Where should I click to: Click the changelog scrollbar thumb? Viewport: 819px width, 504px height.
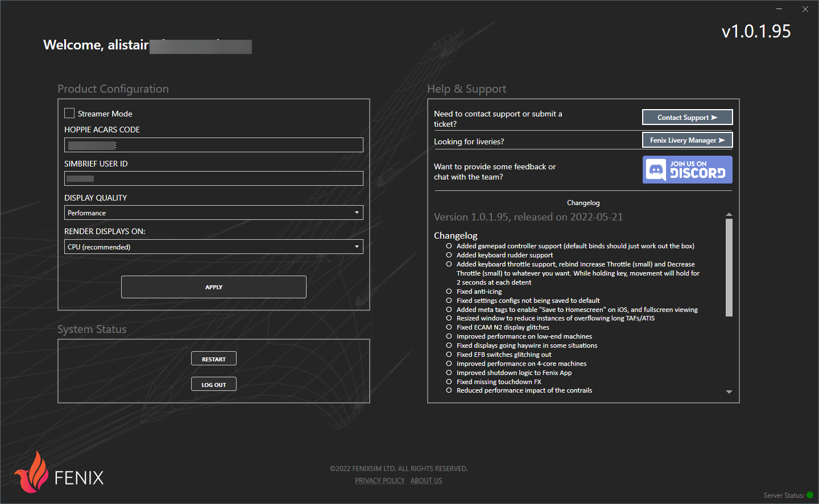point(729,267)
